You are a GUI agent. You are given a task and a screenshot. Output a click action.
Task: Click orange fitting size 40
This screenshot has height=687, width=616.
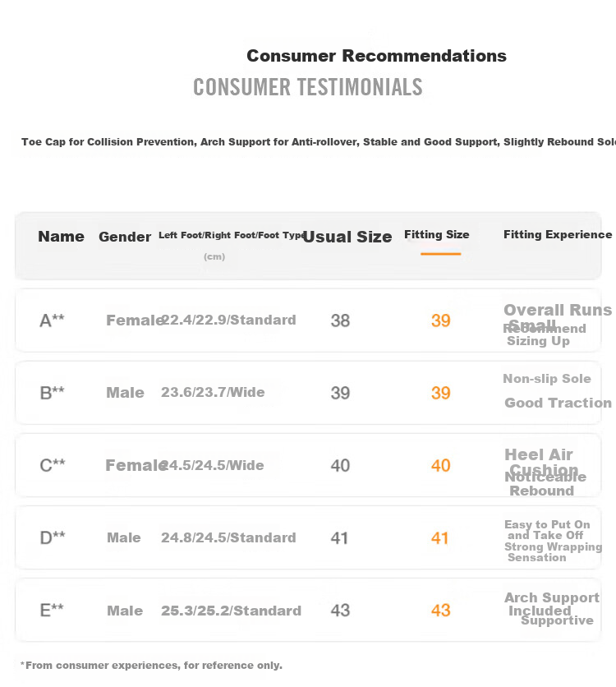[440, 465]
